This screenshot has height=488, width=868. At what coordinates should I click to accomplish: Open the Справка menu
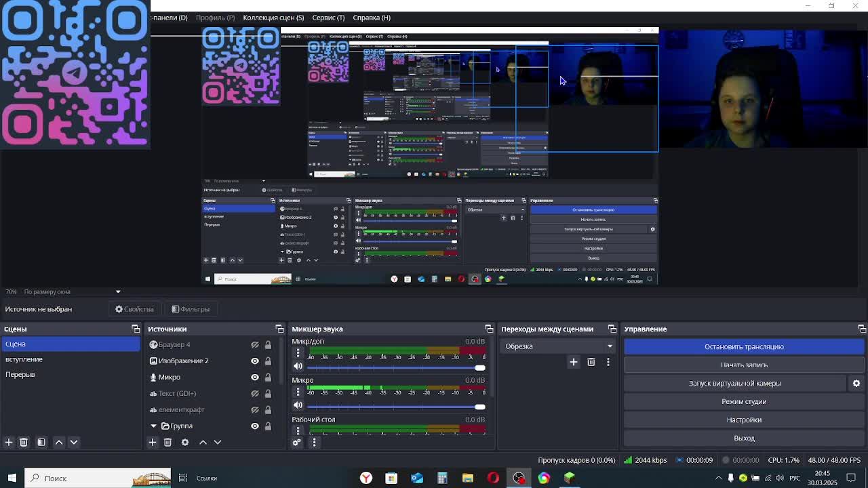(x=372, y=18)
